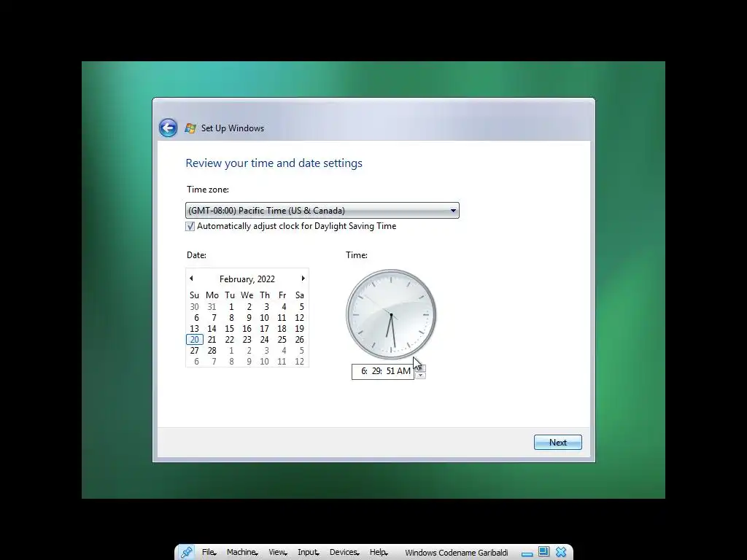Click the hour field in time box

[x=363, y=371]
